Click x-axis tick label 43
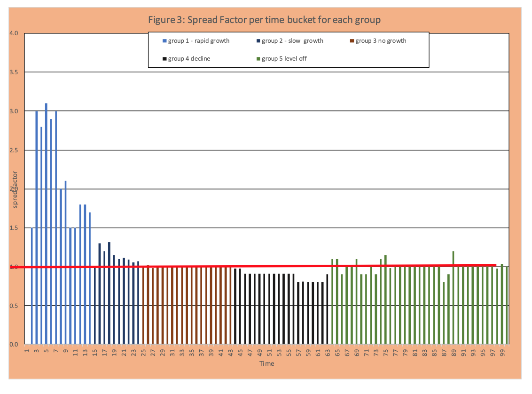 coord(230,353)
